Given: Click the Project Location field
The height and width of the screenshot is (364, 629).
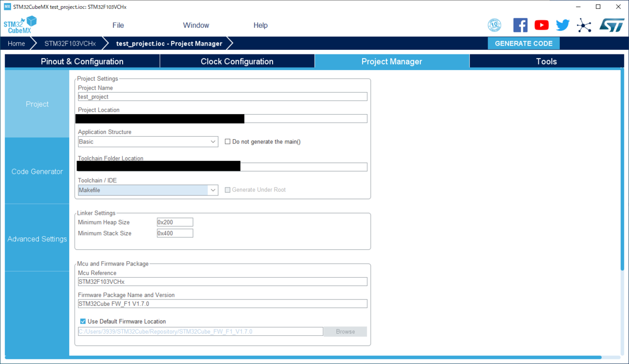Looking at the screenshot, I should click(x=222, y=118).
